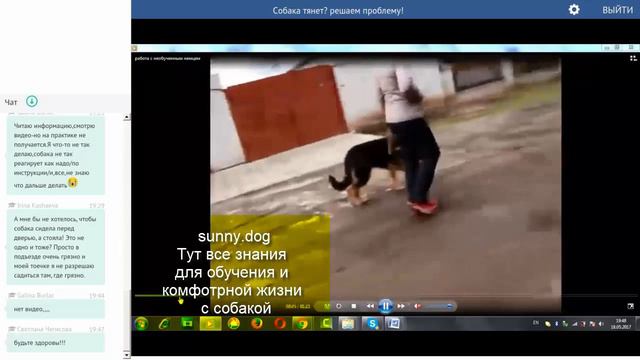Open the blue document taskbar icon next to Skype
The width and height of the screenshot is (640, 360).
pos(393,324)
